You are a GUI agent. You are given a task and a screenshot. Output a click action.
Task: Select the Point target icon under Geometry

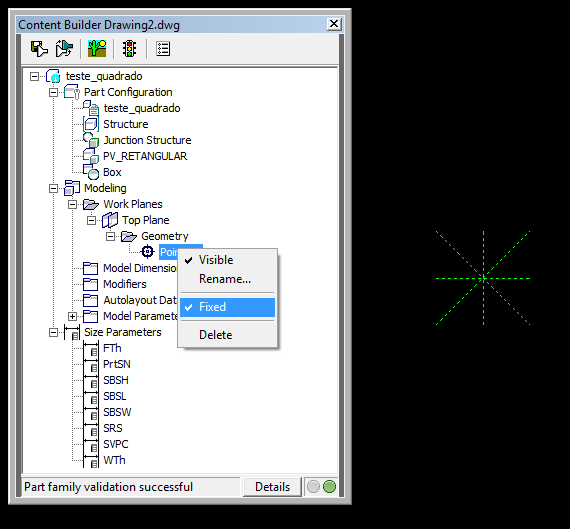pyautogui.click(x=147, y=252)
